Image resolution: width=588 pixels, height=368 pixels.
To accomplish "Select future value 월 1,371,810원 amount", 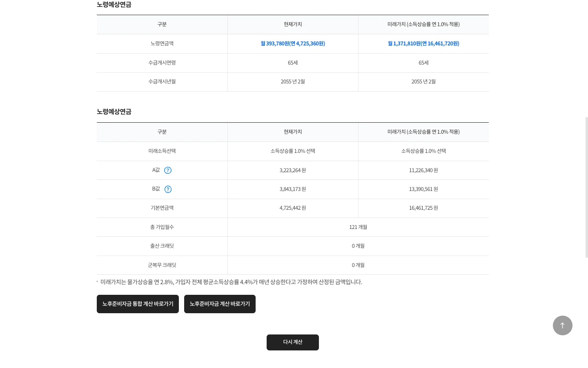I will pyautogui.click(x=423, y=44).
